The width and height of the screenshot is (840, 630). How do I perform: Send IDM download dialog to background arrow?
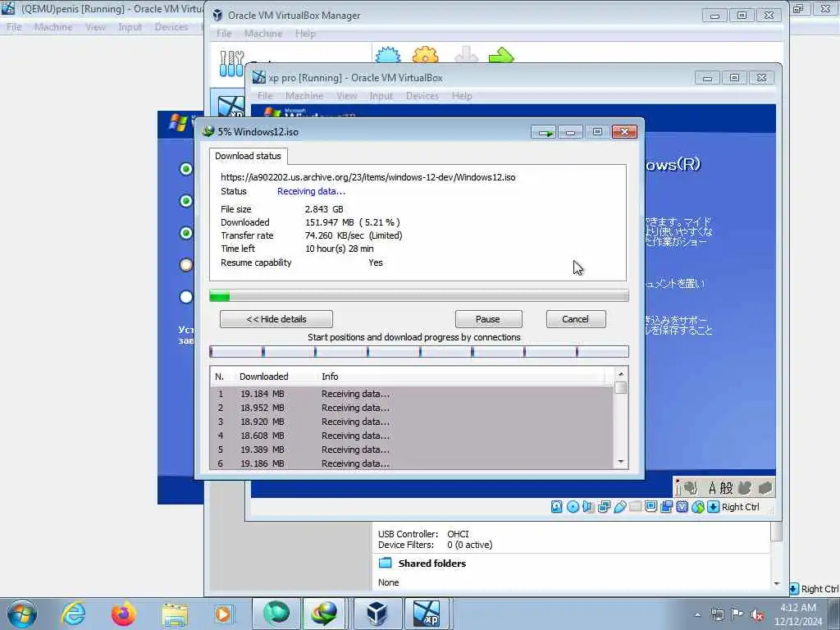coord(544,132)
